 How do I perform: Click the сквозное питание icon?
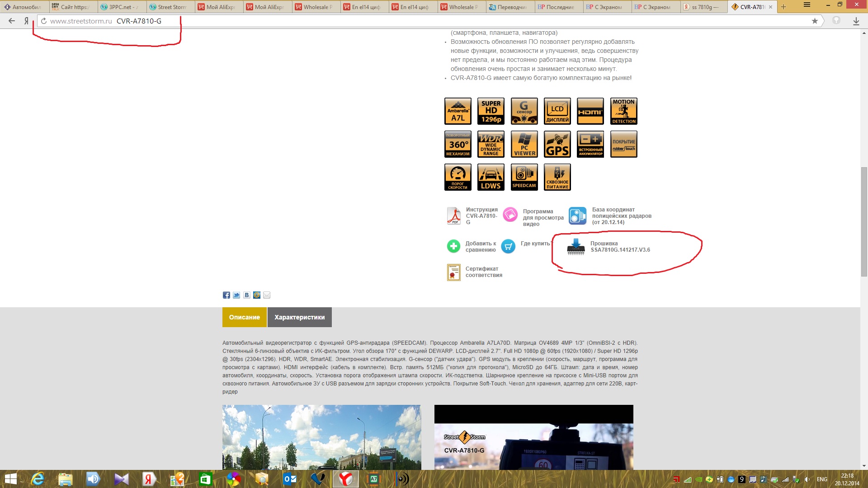(557, 177)
